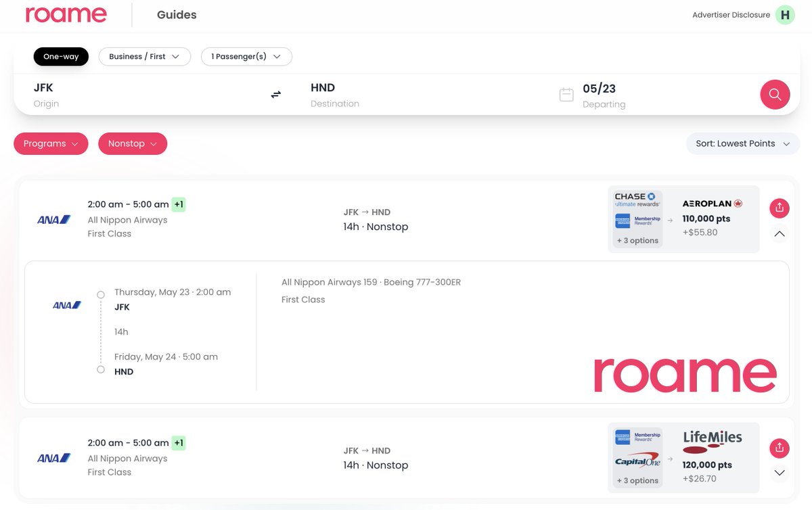Click Friday, May 24 · 5:00 am arrival

[x=166, y=356]
